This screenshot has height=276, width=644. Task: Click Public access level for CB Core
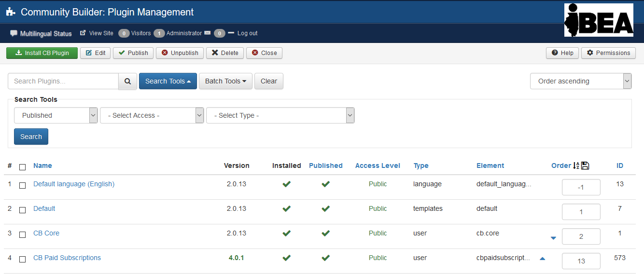click(378, 233)
